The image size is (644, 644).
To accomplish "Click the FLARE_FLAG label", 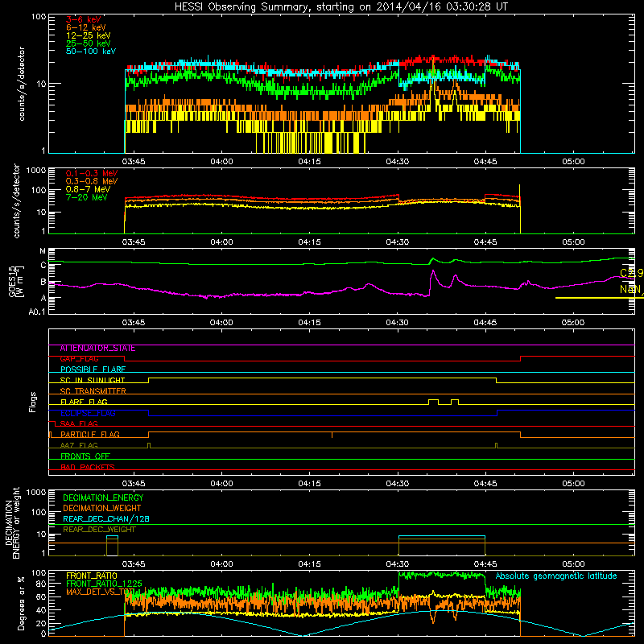I will [x=84, y=402].
